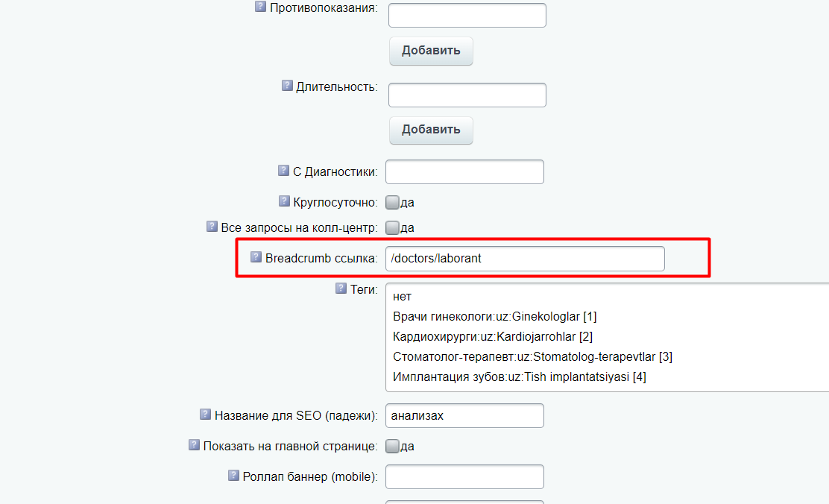Open the help icon beside Теги
829x504 pixels.
pyautogui.click(x=341, y=289)
